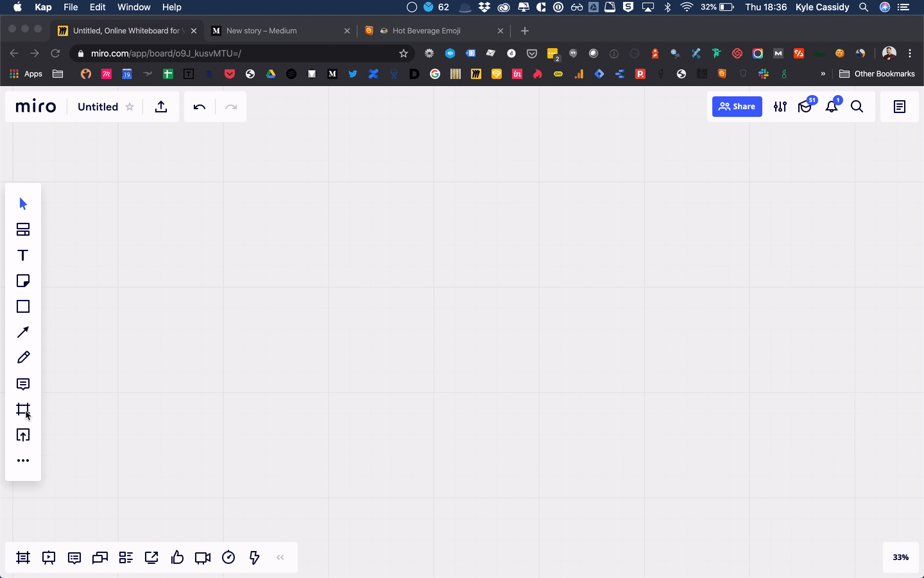Click the Upload tool in left toolbar
Image resolution: width=924 pixels, height=578 pixels.
point(23,435)
